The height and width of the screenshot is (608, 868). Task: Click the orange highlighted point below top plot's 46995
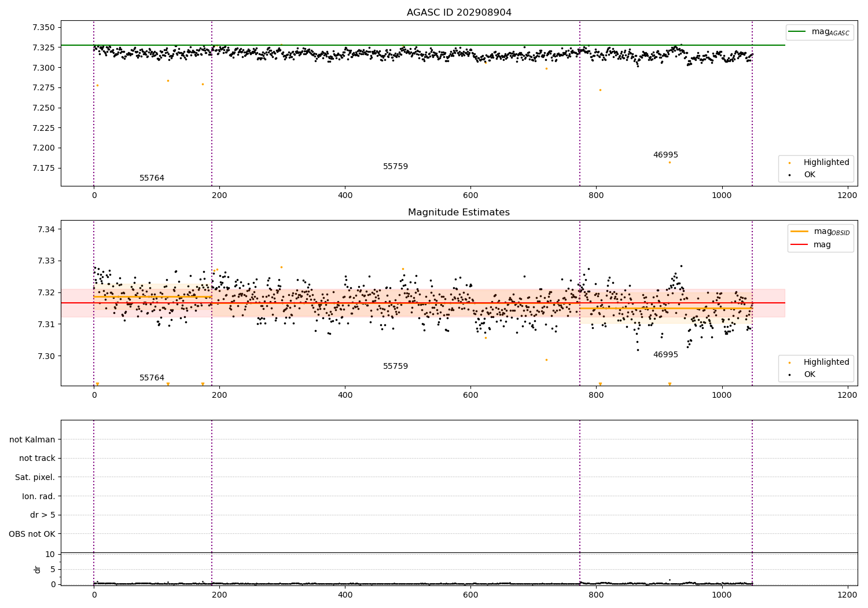670,162
